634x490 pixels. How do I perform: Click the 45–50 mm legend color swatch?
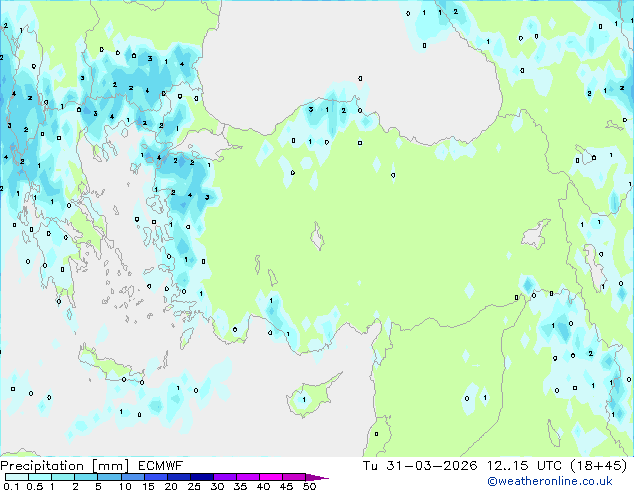[294, 477]
